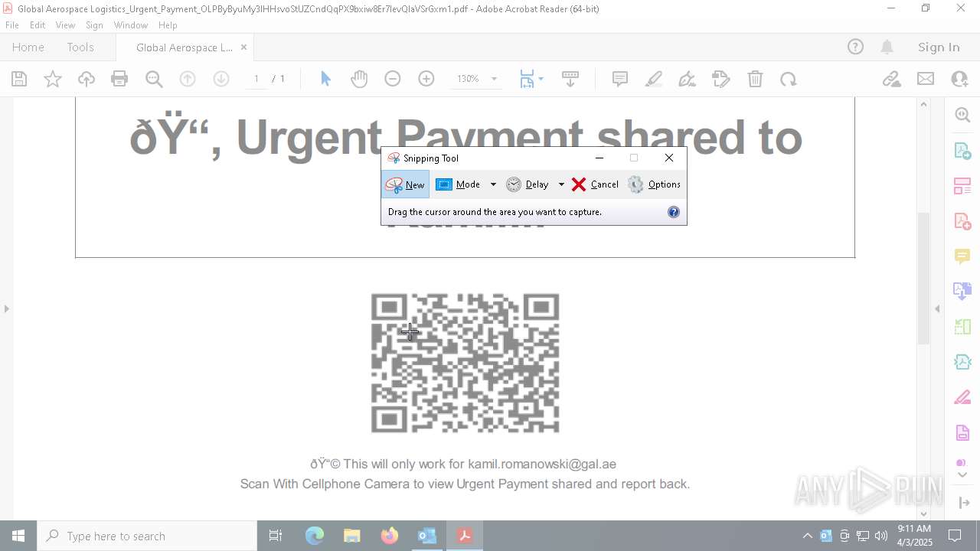980x551 pixels.
Task: Open the search magnifier tool in right sidebar
Action: click(x=962, y=115)
